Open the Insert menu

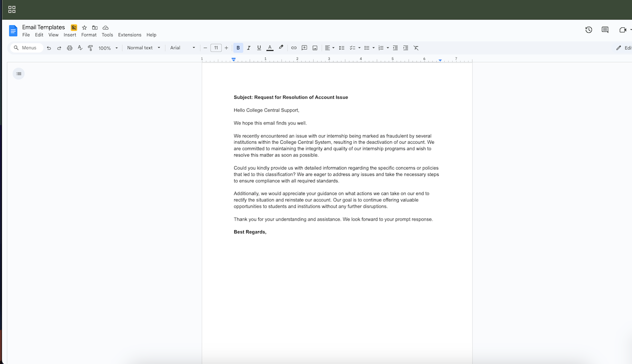[x=70, y=35]
